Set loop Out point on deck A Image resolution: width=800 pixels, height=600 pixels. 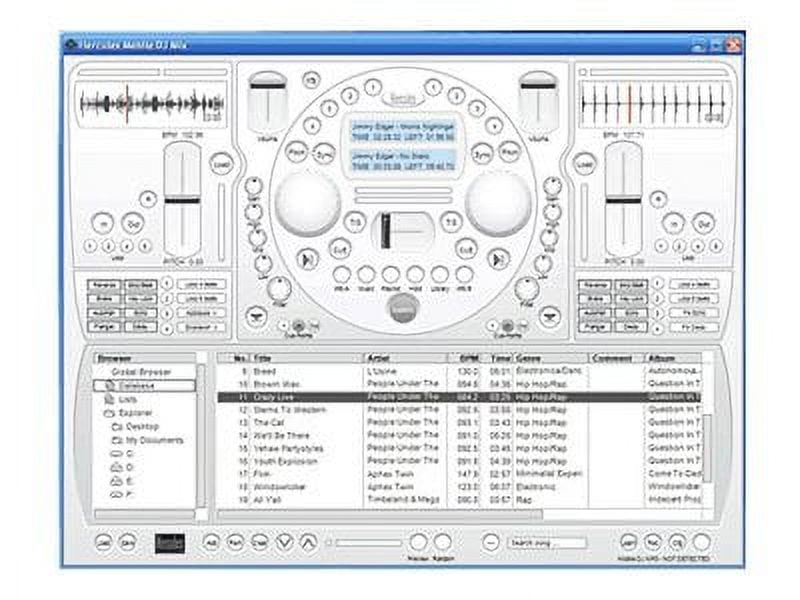(133, 223)
